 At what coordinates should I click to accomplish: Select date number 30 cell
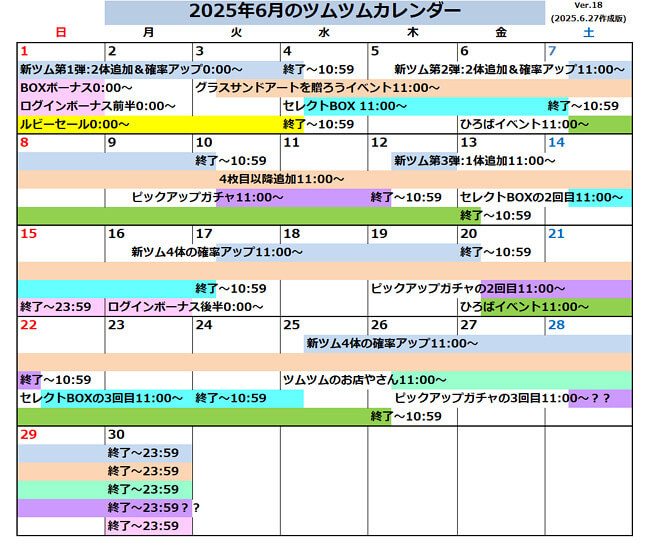(117, 434)
